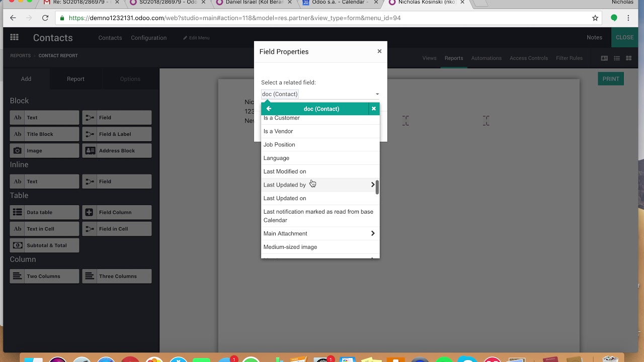The width and height of the screenshot is (644, 362).
Task: Choose the Medium-sized image field
Action: [320, 247]
